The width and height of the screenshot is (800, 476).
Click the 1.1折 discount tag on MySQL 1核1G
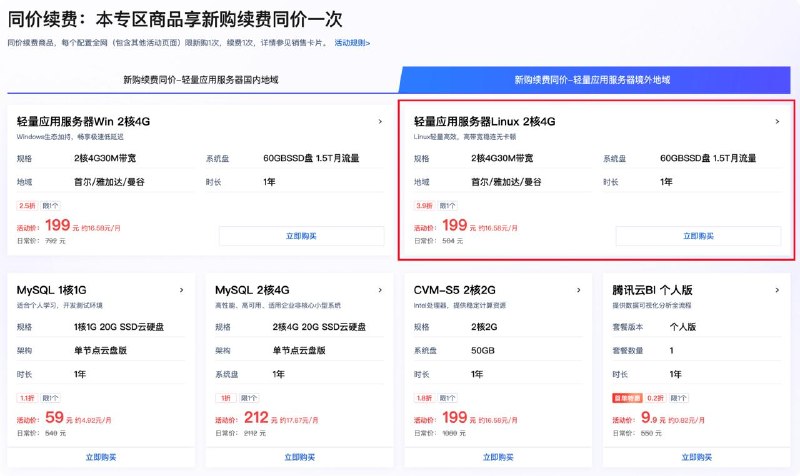(27, 398)
